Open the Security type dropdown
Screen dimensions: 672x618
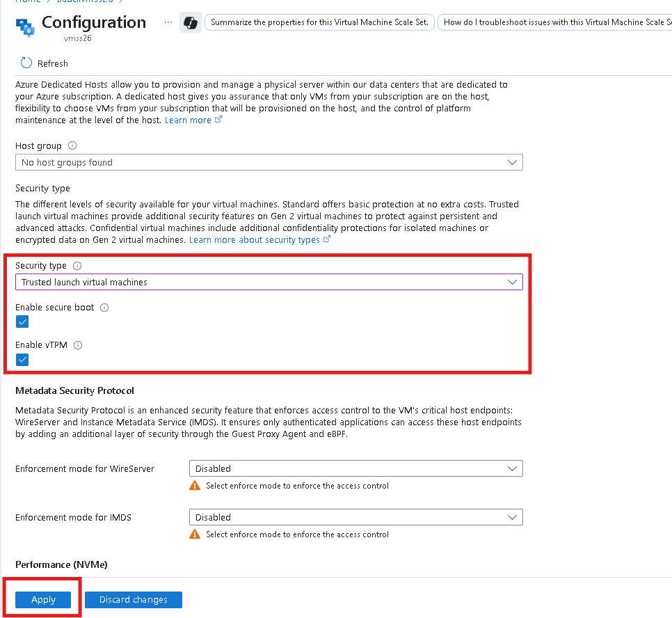coord(269,282)
